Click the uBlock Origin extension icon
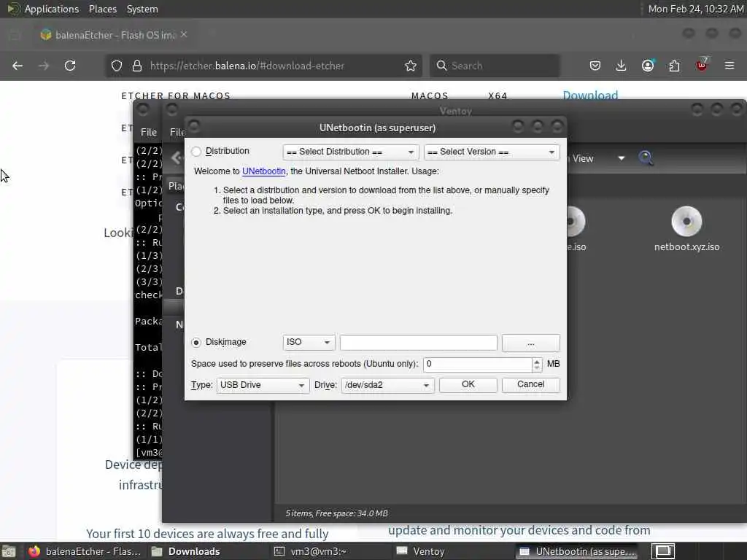Viewport: 747px width, 560px height. (x=702, y=65)
